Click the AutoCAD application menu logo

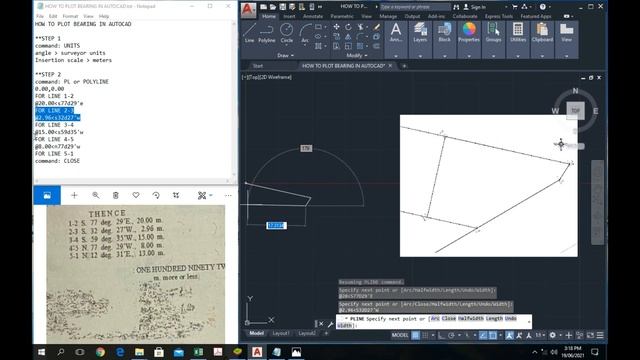(248, 10)
